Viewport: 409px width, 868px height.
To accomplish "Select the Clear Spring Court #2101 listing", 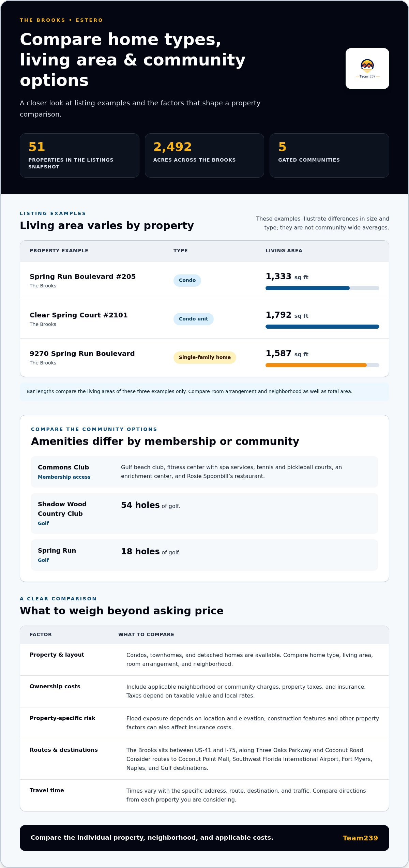I will click(x=204, y=319).
